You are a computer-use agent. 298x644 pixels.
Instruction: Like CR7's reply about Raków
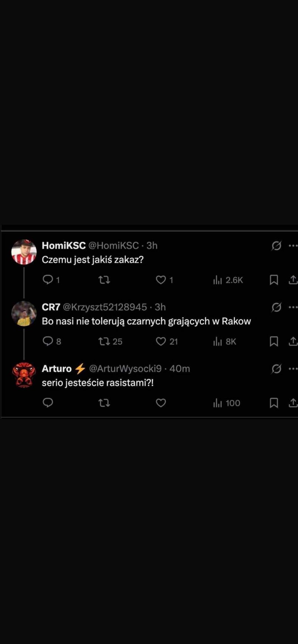(161, 342)
